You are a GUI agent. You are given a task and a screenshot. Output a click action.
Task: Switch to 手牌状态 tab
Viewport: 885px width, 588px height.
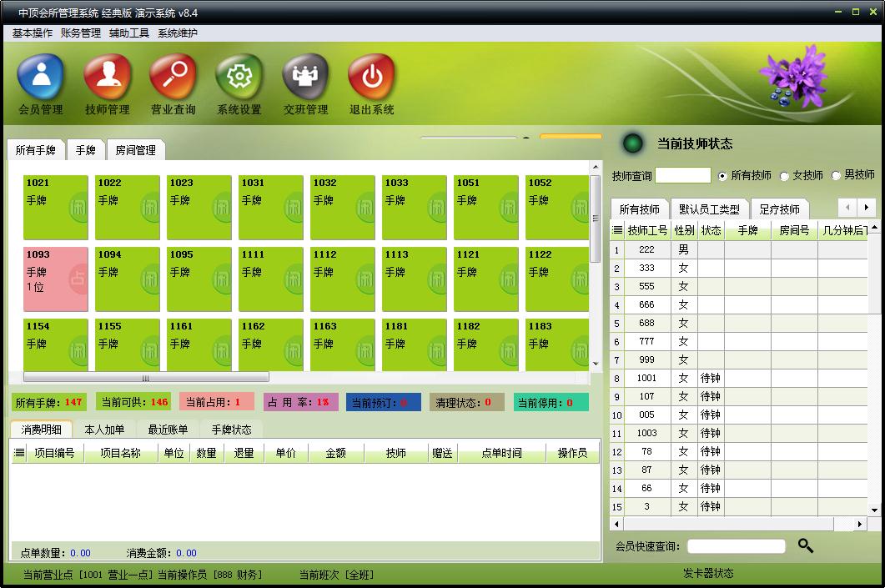point(231,430)
